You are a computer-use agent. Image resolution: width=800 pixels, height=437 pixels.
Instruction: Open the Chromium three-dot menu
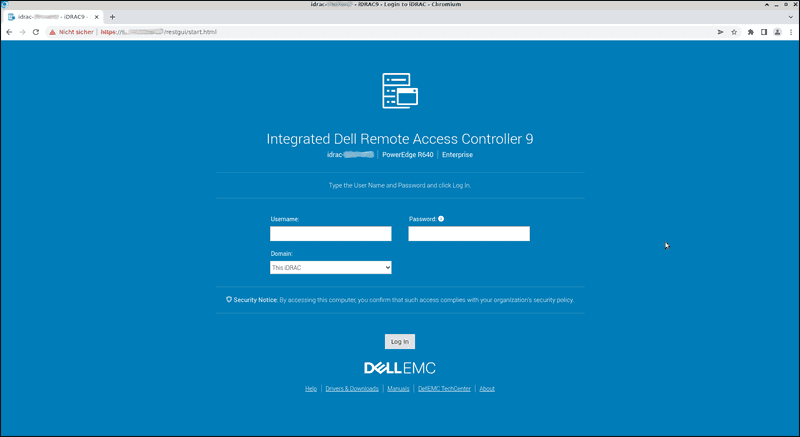(791, 32)
